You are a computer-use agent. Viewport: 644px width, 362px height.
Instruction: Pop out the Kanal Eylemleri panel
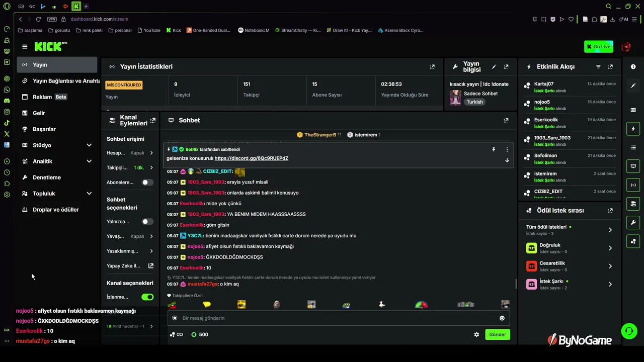[x=153, y=120]
